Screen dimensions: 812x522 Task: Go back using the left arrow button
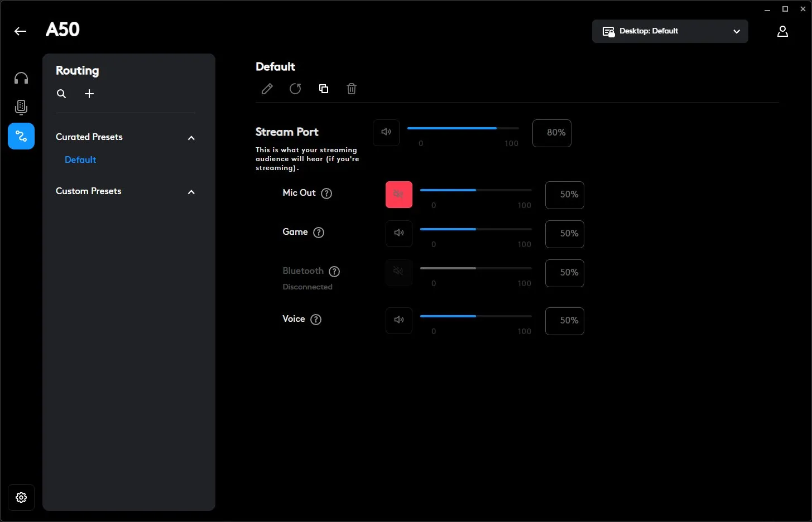(x=21, y=31)
